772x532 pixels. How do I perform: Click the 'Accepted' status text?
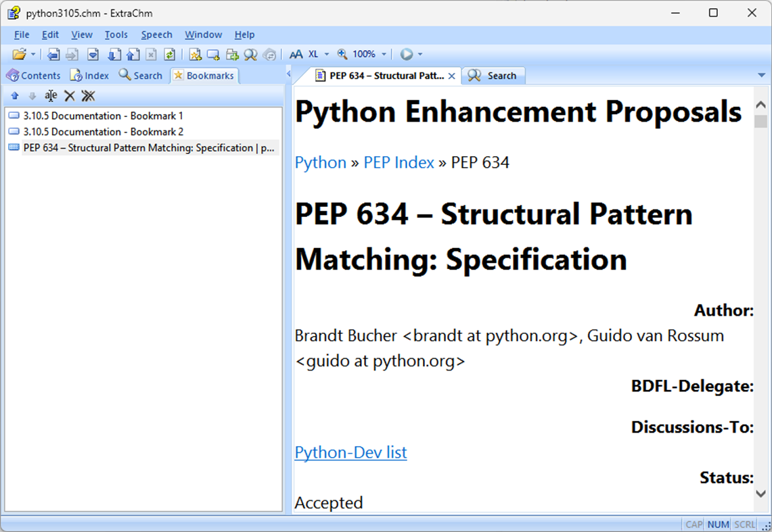click(329, 503)
